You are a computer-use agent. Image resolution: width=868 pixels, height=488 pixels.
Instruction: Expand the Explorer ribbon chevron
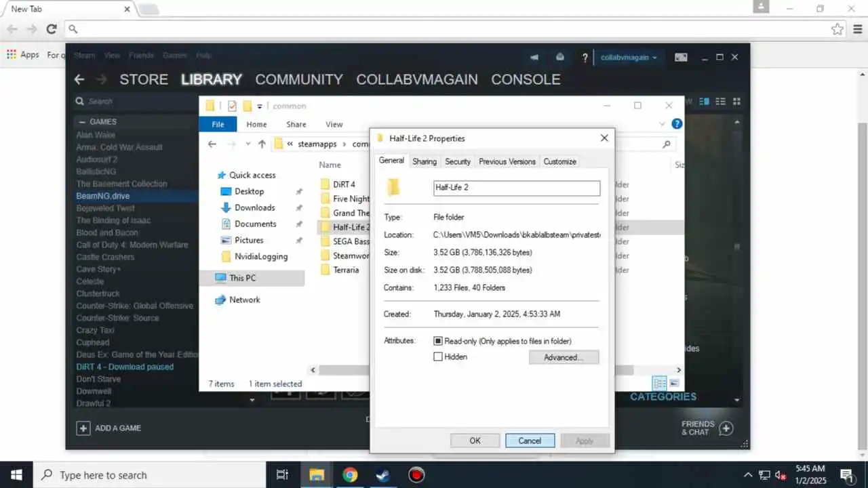point(663,124)
